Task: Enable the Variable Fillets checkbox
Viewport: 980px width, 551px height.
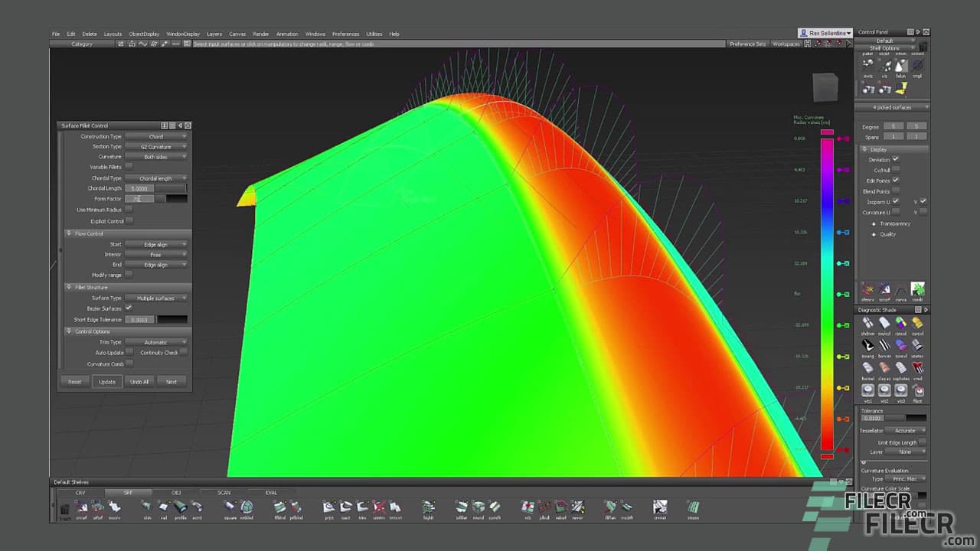Action: 129,167
